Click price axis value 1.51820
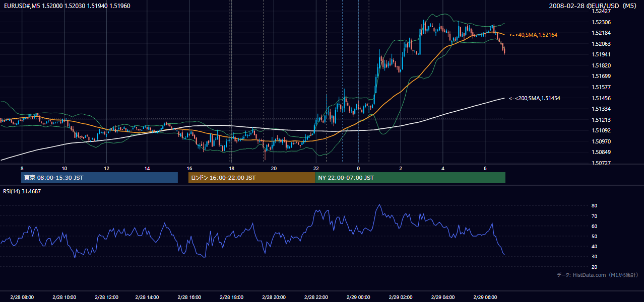The height and width of the screenshot is (302, 644). coord(601,65)
